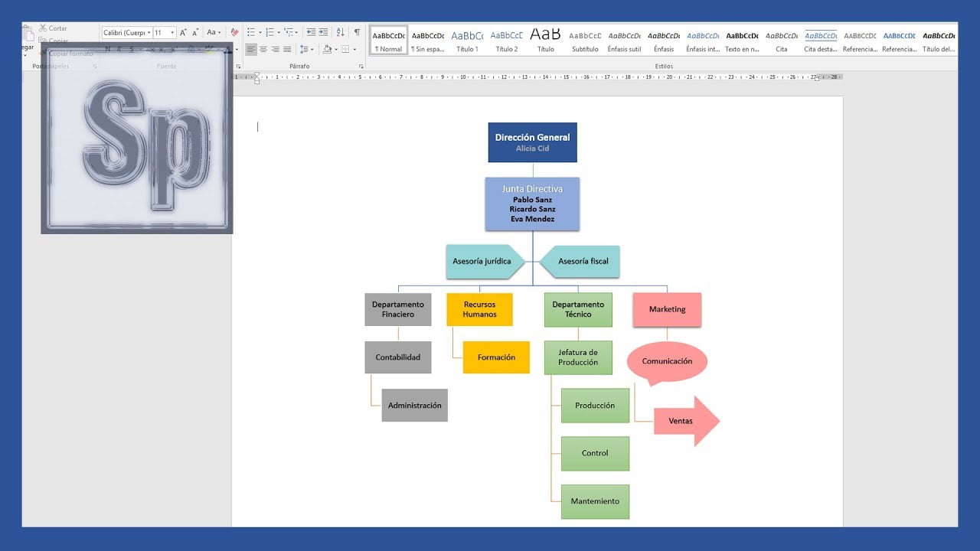Select the Marketing box
The image size is (980, 551).
point(667,309)
